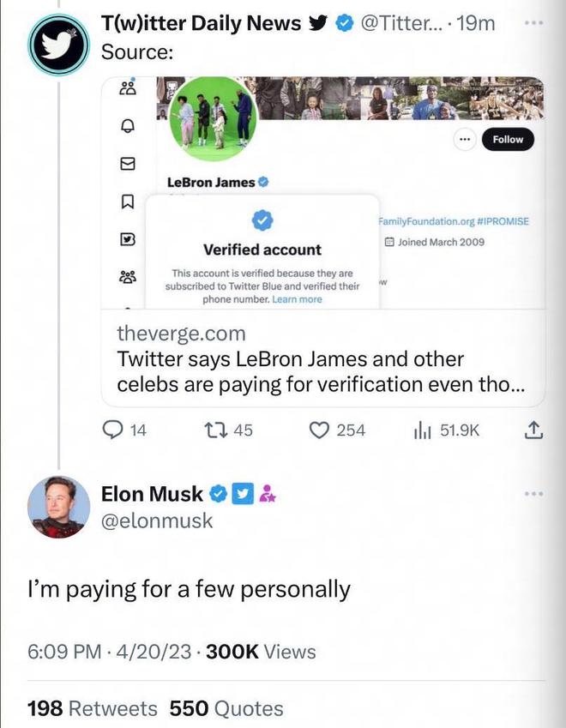Image resolution: width=566 pixels, height=728 pixels.
Task: View the 198 Retweets list
Action: 93,708
